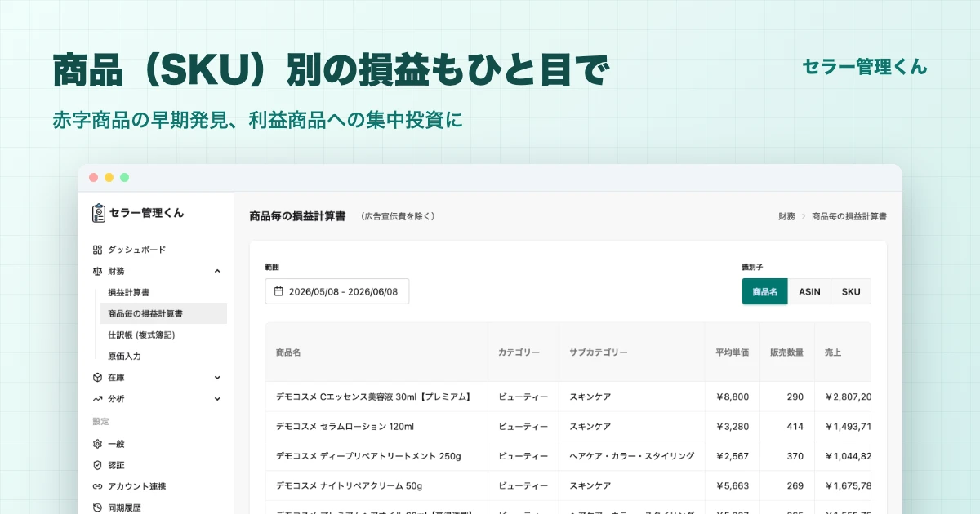Select row デモコスメ Cエッセンス美容液 30ml【プレミアム】

coord(568,397)
